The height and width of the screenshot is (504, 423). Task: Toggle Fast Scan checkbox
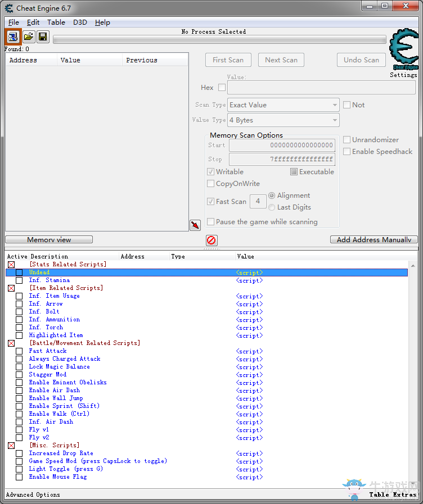coord(211,202)
